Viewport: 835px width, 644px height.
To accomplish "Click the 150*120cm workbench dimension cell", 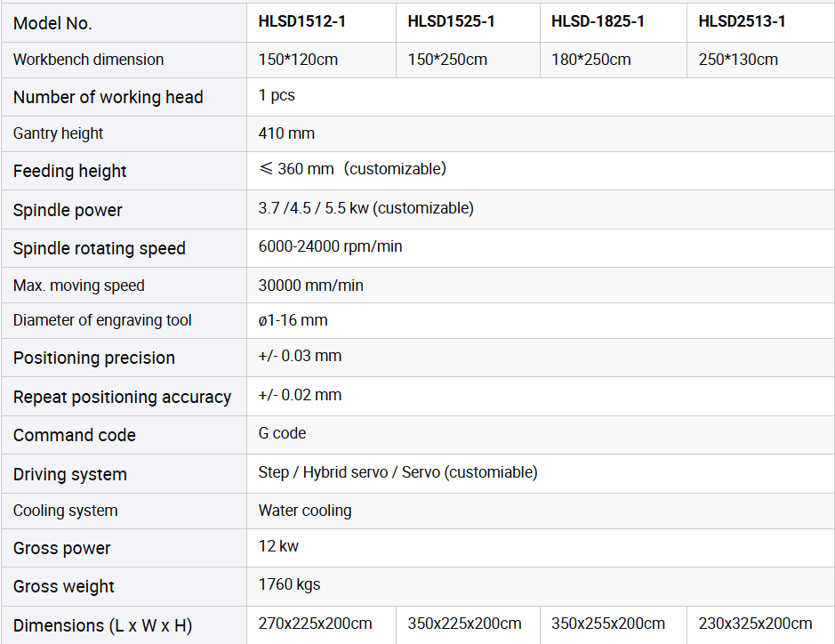I will [298, 60].
